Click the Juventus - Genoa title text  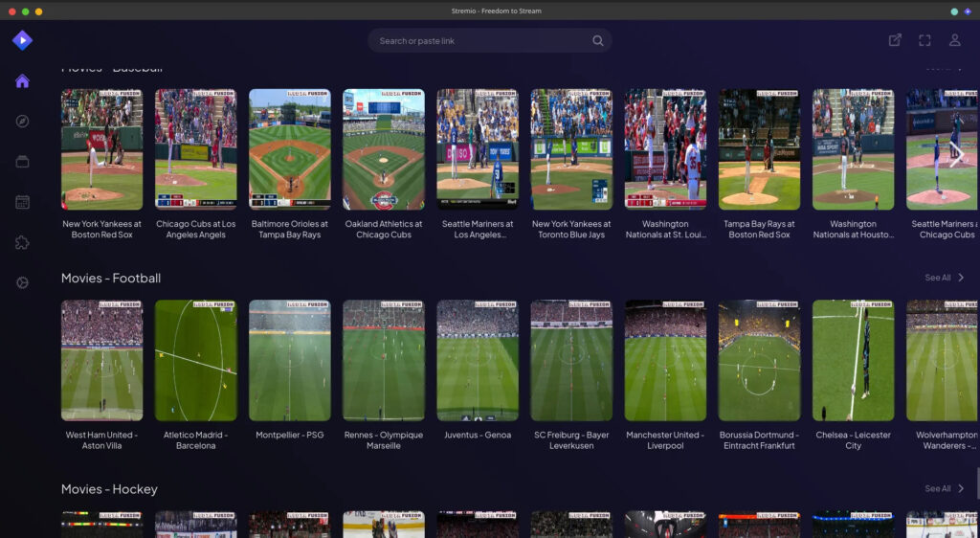(x=478, y=435)
